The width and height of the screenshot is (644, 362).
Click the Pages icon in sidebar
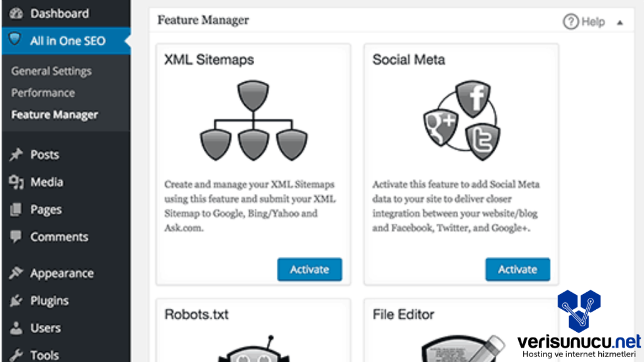[16, 210]
